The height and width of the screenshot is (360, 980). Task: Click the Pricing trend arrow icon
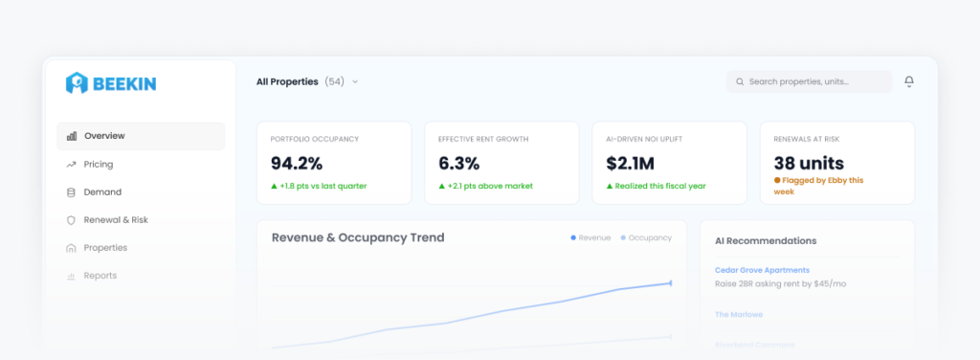tap(71, 165)
